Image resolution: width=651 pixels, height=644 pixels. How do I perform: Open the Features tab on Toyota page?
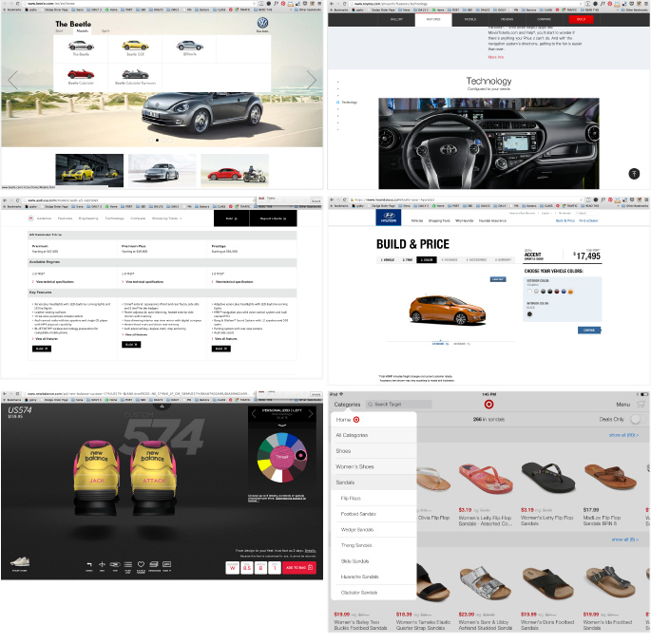coord(433,20)
